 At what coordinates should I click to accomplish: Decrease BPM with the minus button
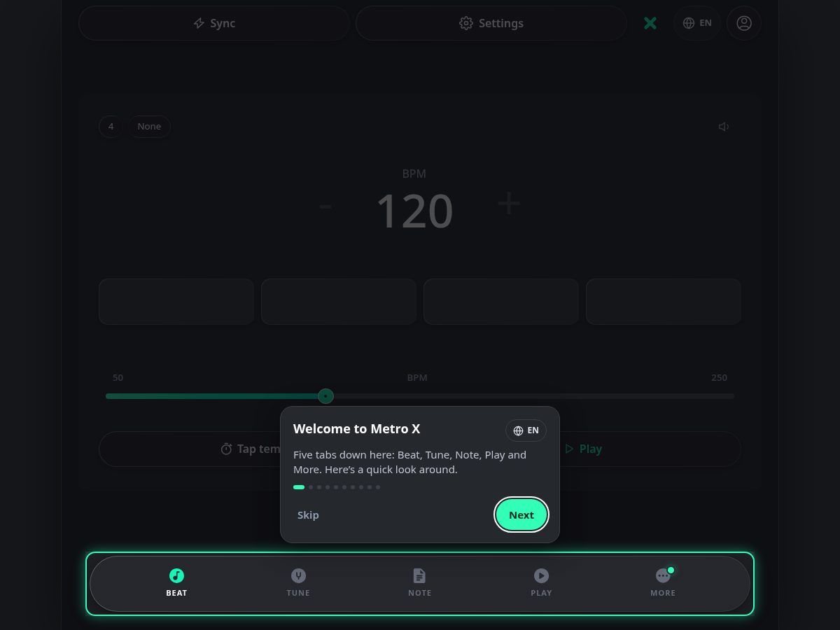(325, 206)
